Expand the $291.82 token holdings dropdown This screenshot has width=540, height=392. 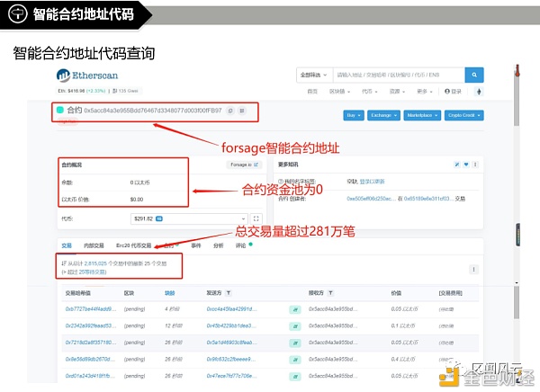coord(189,218)
